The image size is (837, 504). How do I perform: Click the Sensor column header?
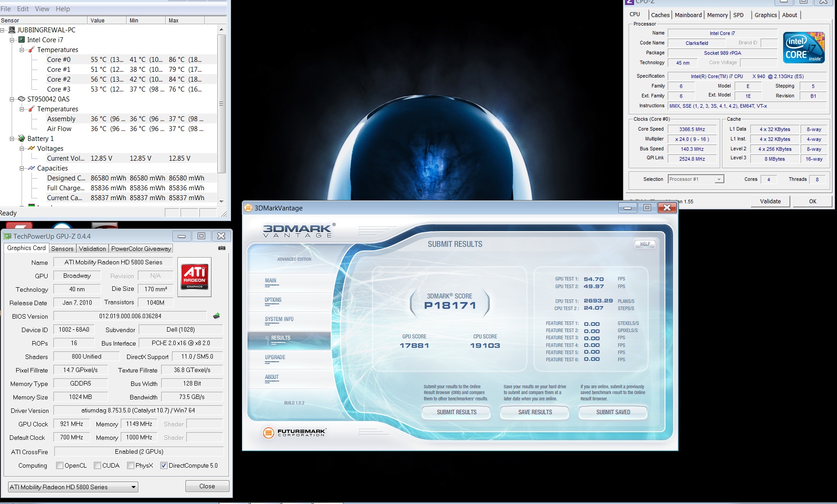[44, 20]
